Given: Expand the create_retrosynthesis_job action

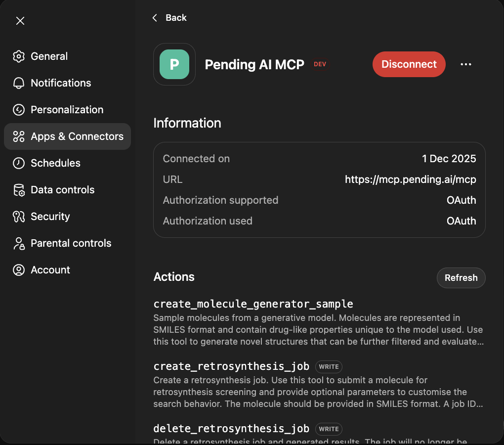Looking at the screenshot, I should pyautogui.click(x=231, y=366).
